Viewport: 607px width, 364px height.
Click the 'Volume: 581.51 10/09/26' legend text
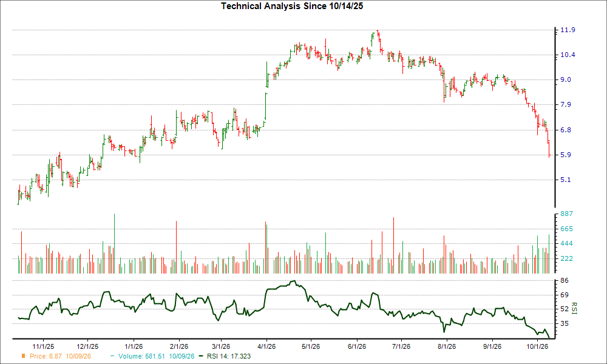[x=157, y=356]
